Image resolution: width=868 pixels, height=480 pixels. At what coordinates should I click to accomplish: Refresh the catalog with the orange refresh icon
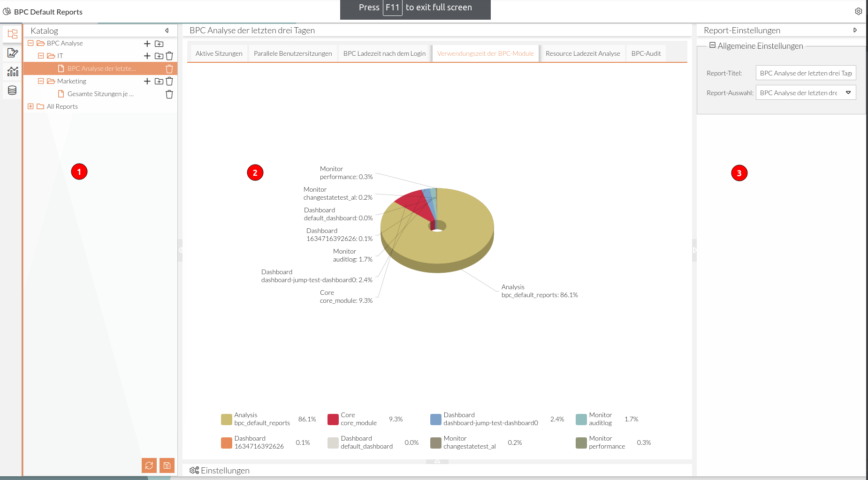(x=149, y=465)
